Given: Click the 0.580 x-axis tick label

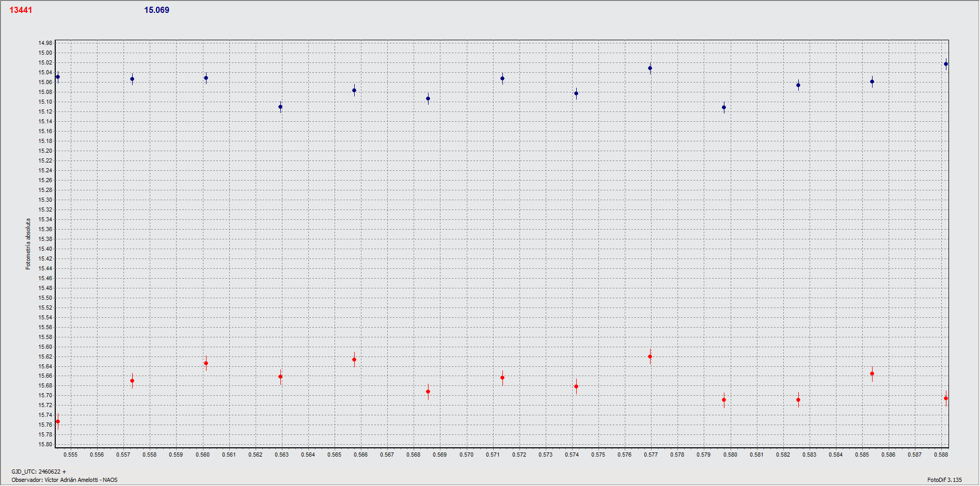Looking at the screenshot, I should click(730, 455).
